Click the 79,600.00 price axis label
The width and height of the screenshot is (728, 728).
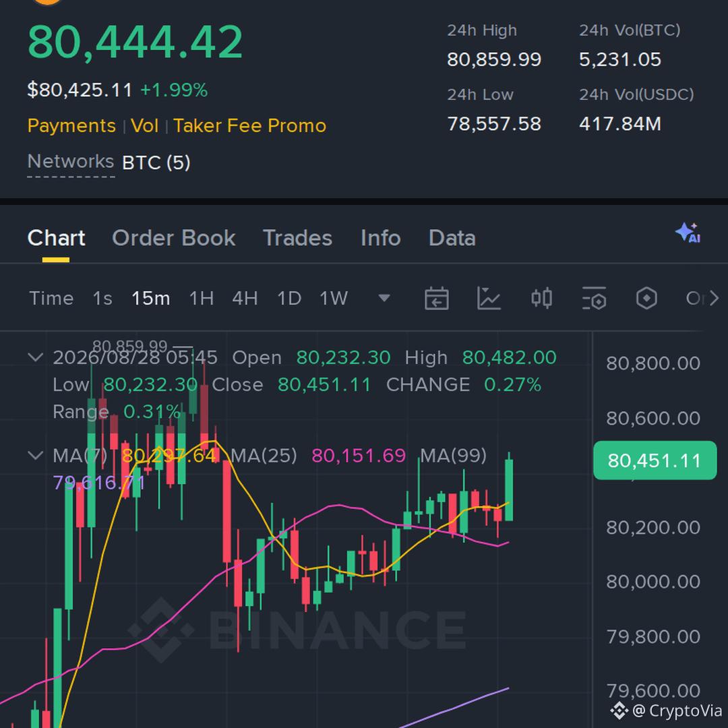(653, 691)
